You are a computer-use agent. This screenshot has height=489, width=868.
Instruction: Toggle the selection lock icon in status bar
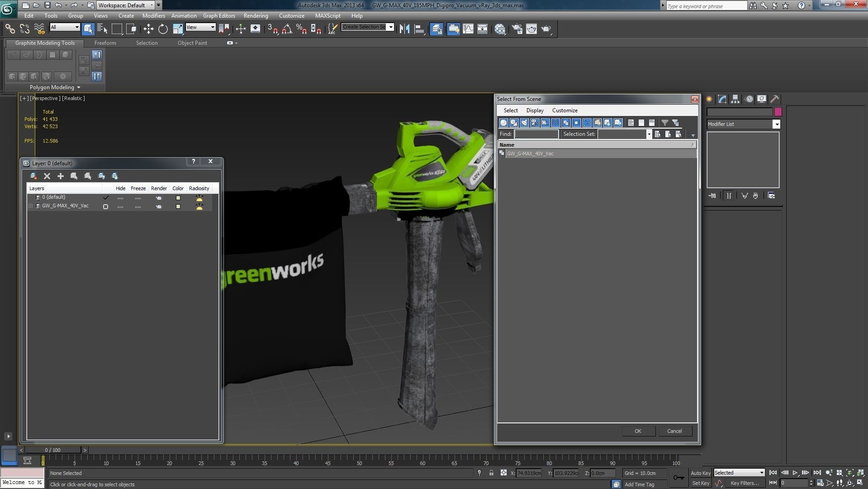[x=491, y=473]
